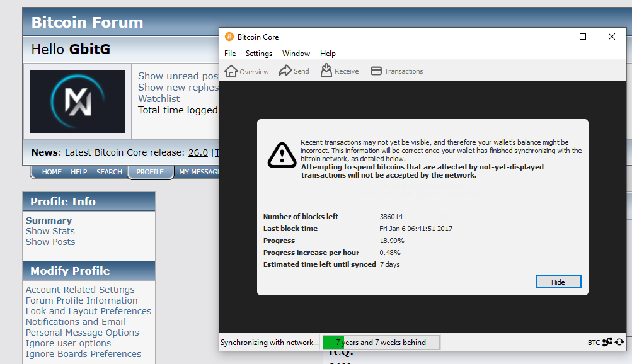Open the File menu

pos(230,54)
